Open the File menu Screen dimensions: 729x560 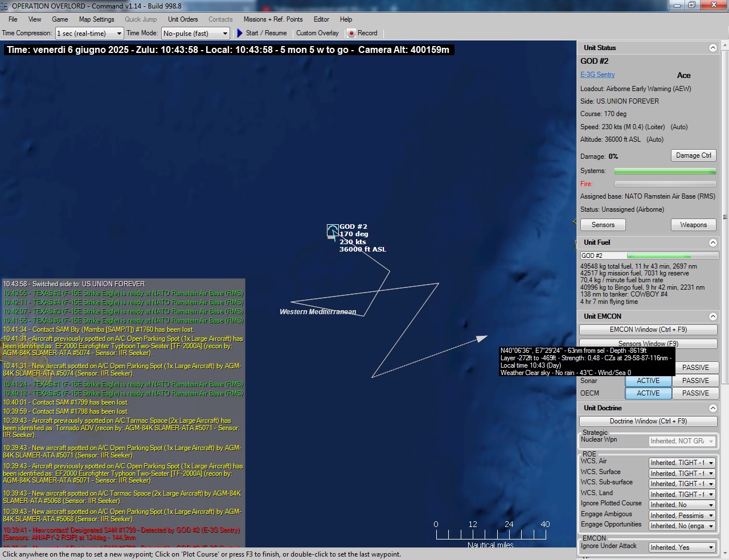[13, 19]
